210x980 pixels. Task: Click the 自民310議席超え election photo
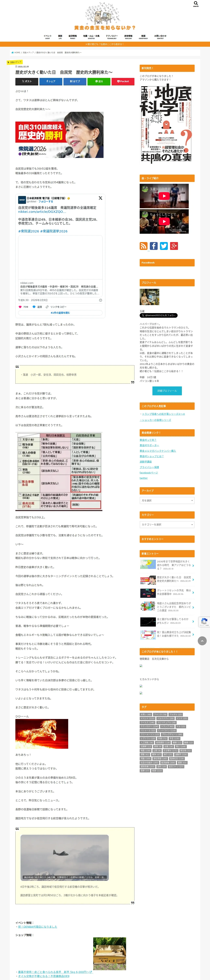(60, 135)
